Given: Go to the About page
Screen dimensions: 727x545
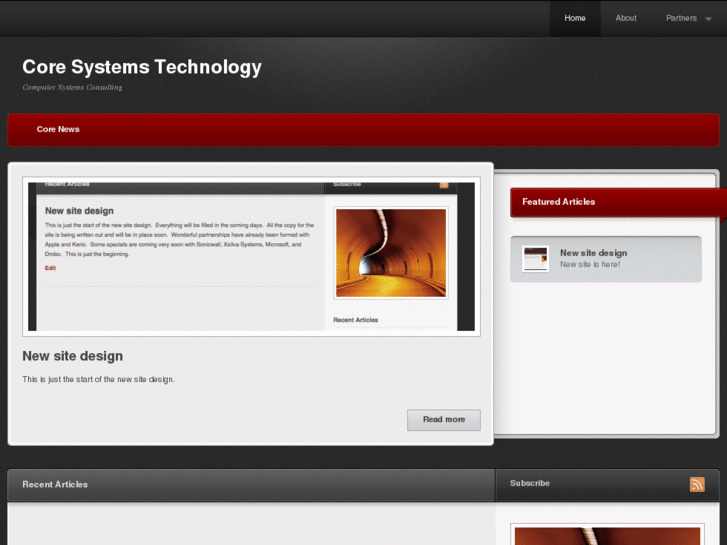Looking at the screenshot, I should point(626,18).
